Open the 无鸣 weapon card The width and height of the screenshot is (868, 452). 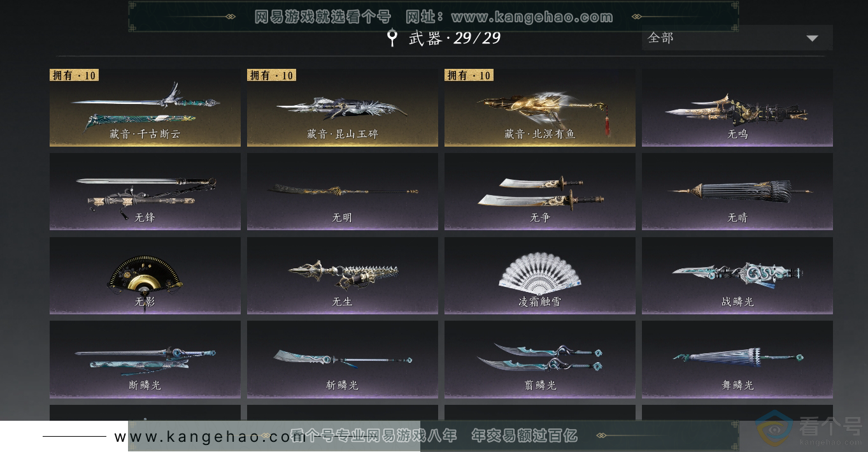click(737, 108)
